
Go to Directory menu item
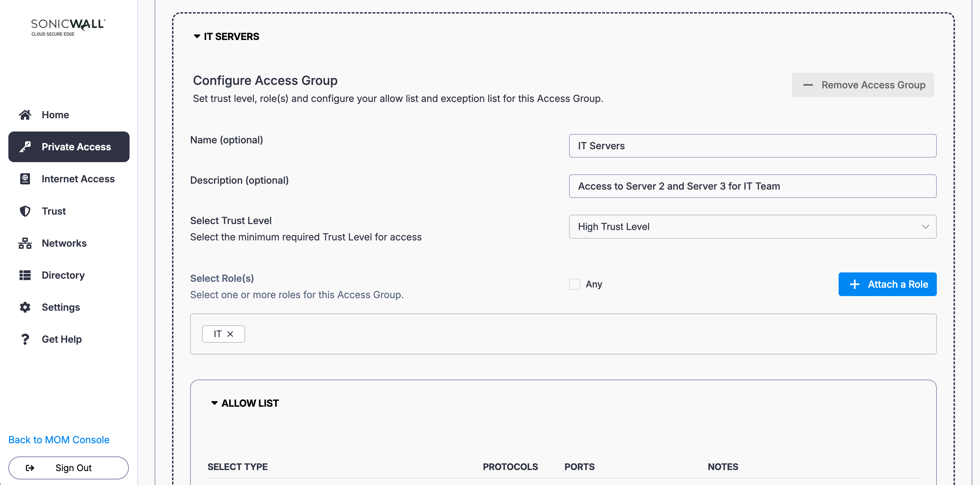click(x=63, y=275)
